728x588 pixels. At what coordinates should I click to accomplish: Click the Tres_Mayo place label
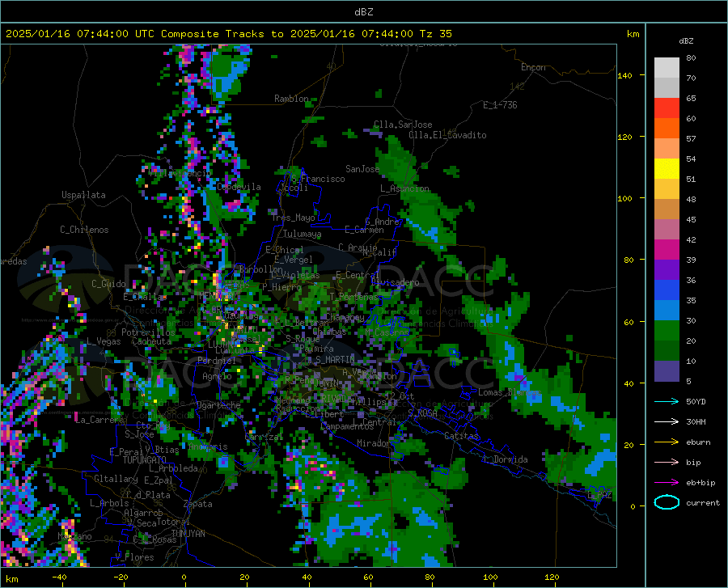pos(293,218)
